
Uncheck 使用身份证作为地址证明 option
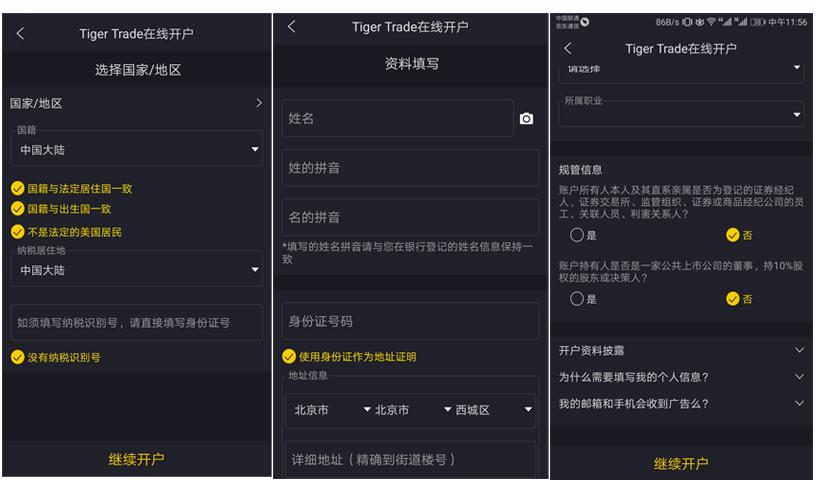(289, 356)
